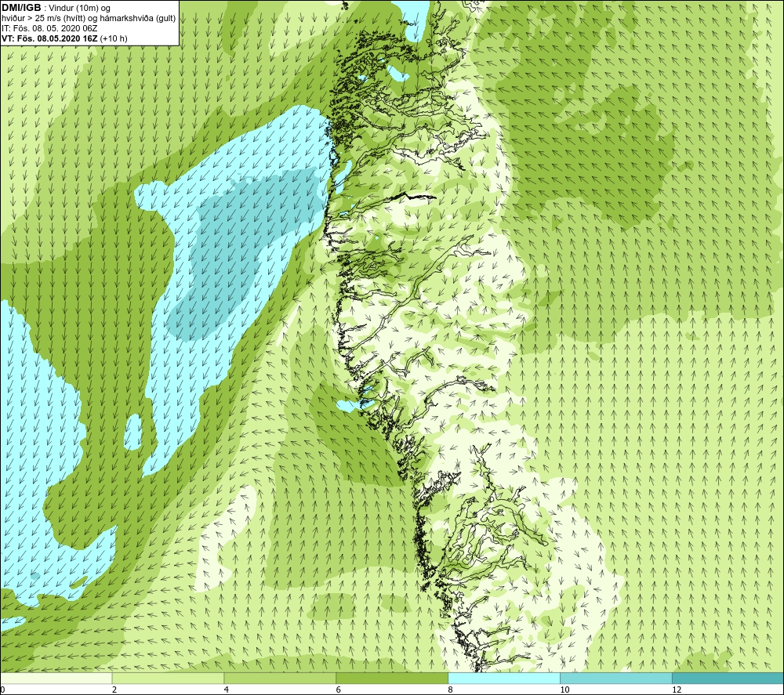Click the 'hviður > 25 m/s' legend line
This screenshot has height=695, width=784.
89,19
